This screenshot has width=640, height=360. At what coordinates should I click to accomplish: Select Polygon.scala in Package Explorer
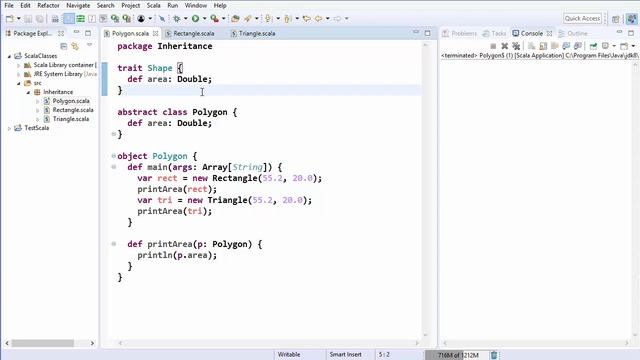tap(71, 101)
